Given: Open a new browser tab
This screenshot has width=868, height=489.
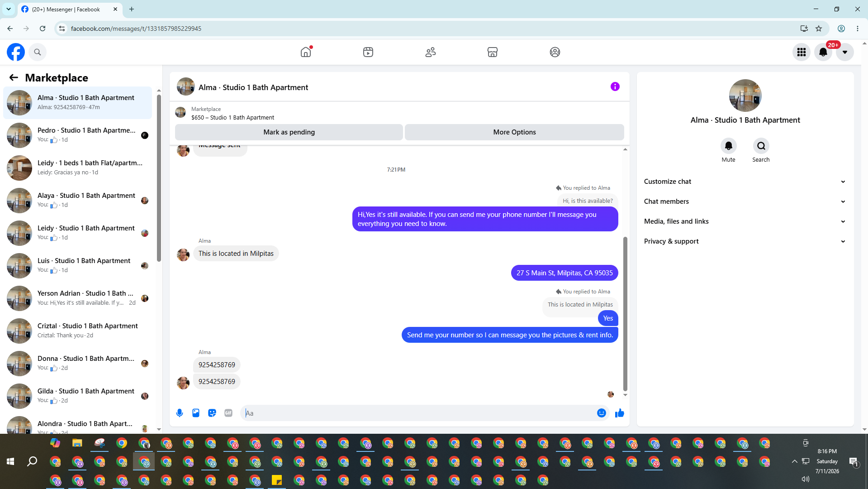Looking at the screenshot, I should (132, 9).
